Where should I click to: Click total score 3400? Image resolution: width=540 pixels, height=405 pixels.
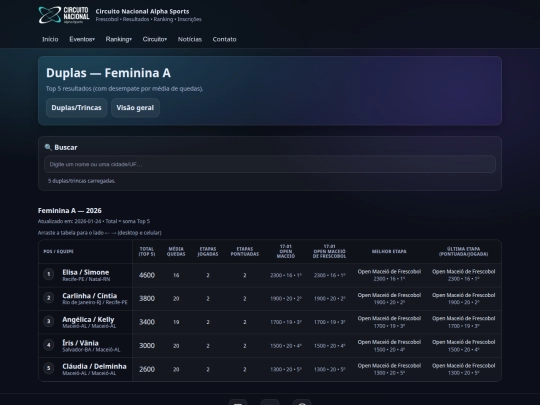coord(147,322)
